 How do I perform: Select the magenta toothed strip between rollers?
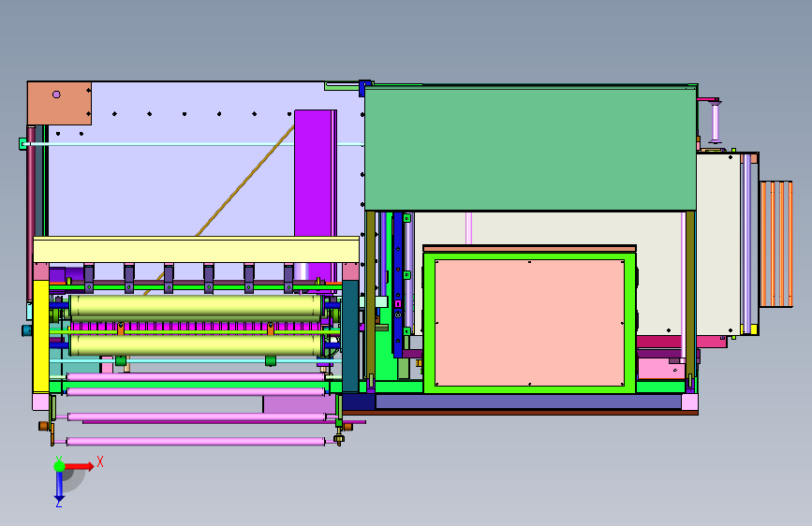pyautogui.click(x=195, y=326)
